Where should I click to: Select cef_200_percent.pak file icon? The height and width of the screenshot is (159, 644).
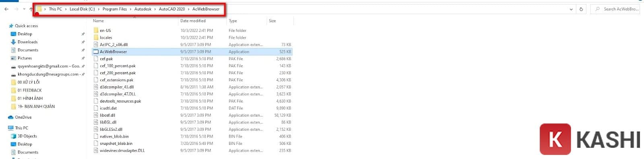96,73
